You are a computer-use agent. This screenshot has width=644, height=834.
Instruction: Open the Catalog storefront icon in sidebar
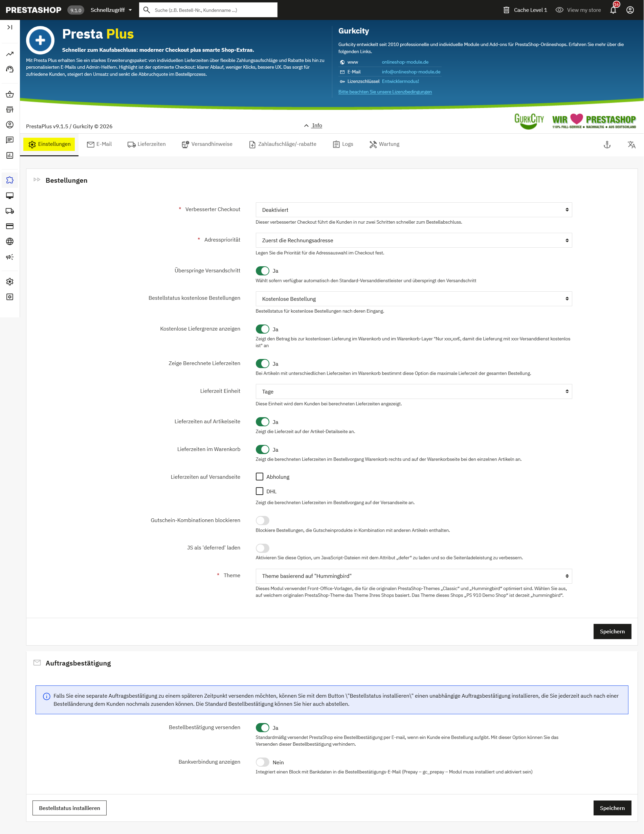point(10,110)
